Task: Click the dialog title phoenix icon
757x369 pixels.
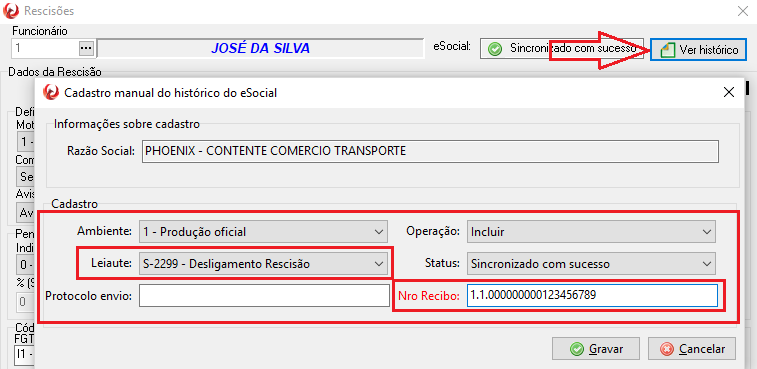Action: (x=51, y=92)
